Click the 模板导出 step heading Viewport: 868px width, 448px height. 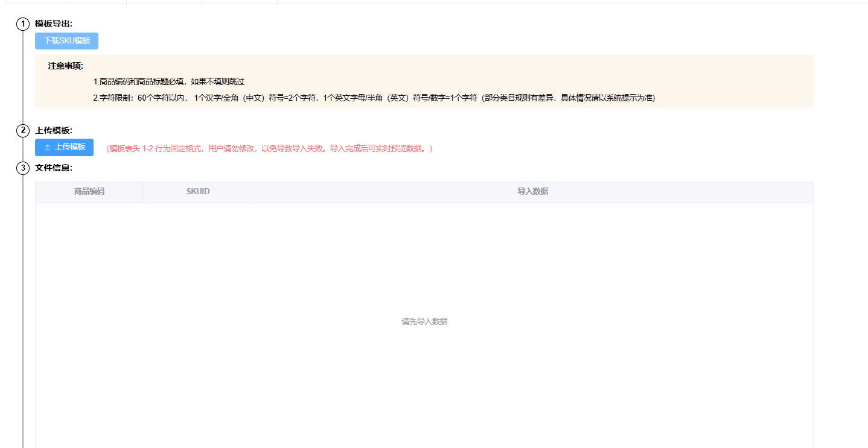click(54, 24)
